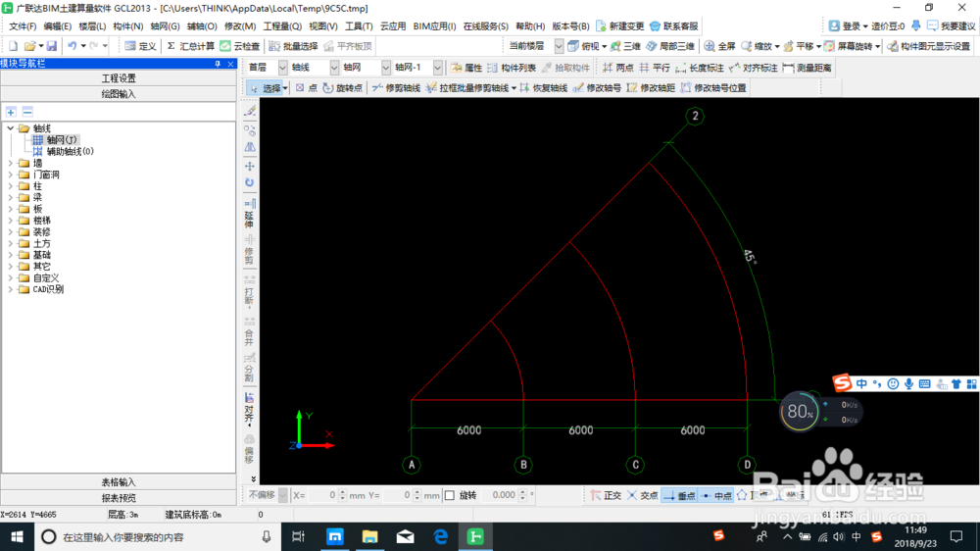
Task: Toggle 正交 orthogonal mode
Action: click(606, 495)
